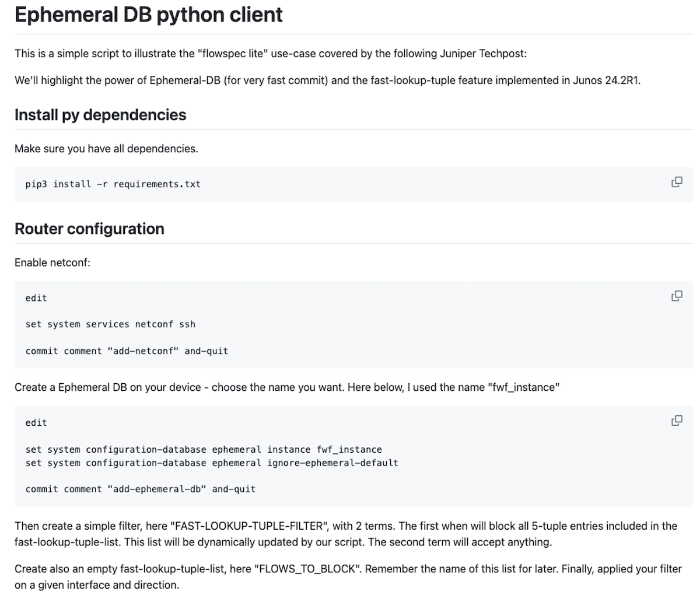Click the 'Install py dependencies' heading

pos(100,114)
